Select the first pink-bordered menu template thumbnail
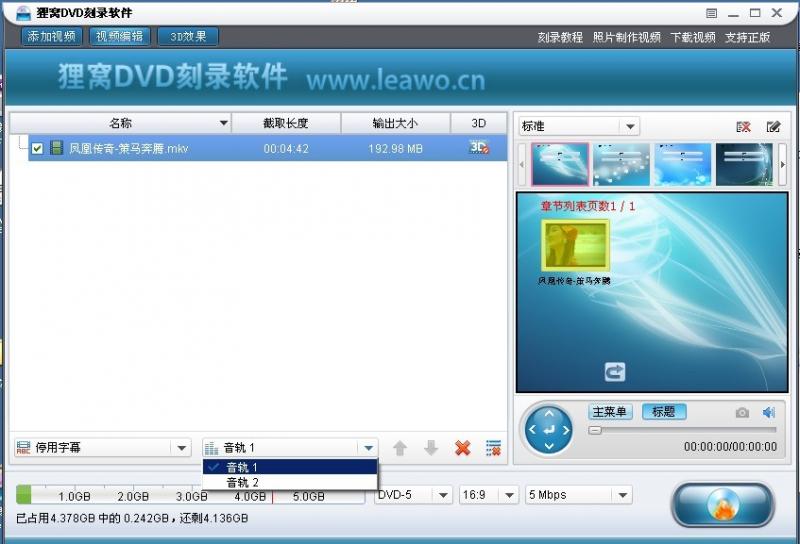This screenshot has width=800, height=544. [560, 164]
